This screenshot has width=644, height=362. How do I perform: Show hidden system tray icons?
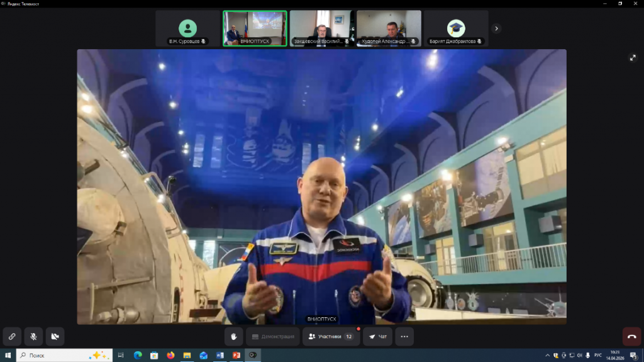coord(547,355)
